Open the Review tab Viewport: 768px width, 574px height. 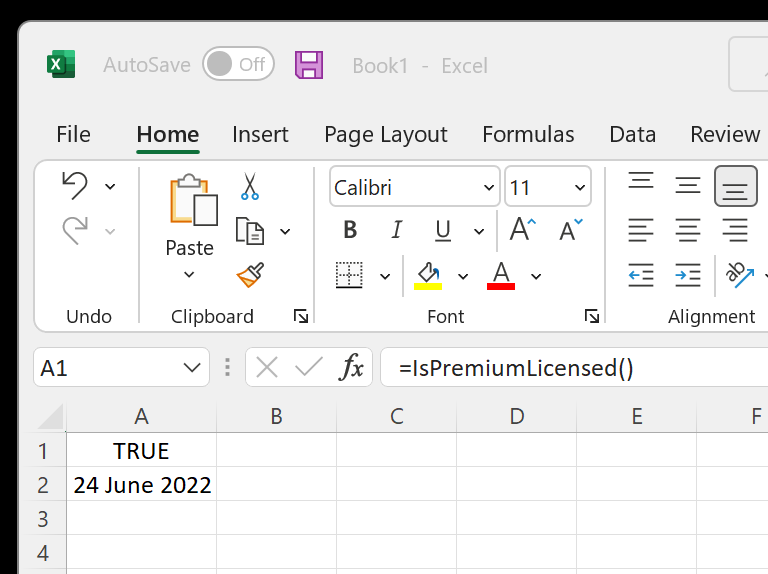tap(725, 134)
